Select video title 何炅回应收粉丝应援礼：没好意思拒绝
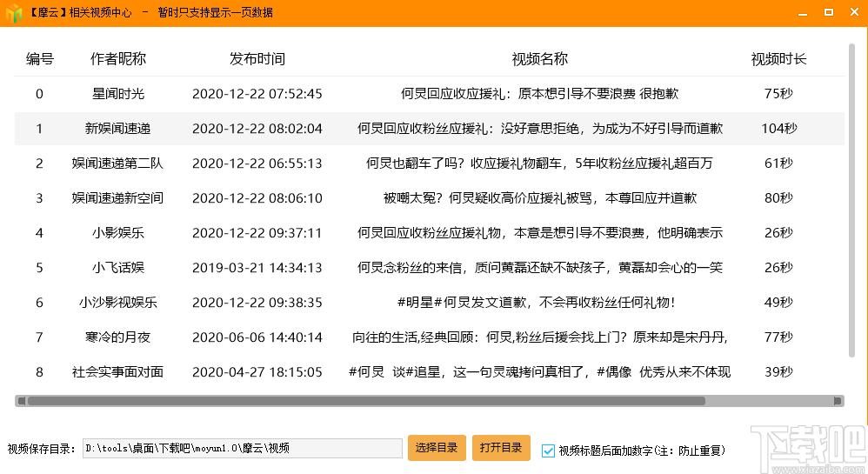Viewport: 868px width, 474px height. 540,129
